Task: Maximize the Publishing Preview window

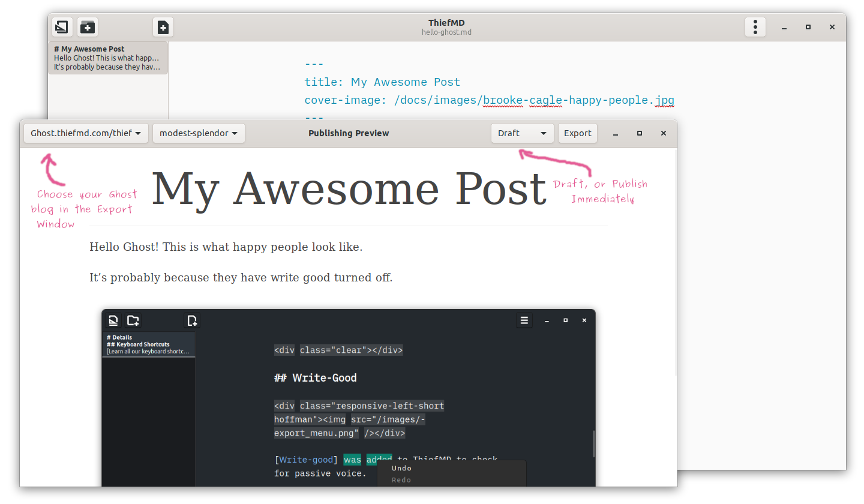Action: 640,133
